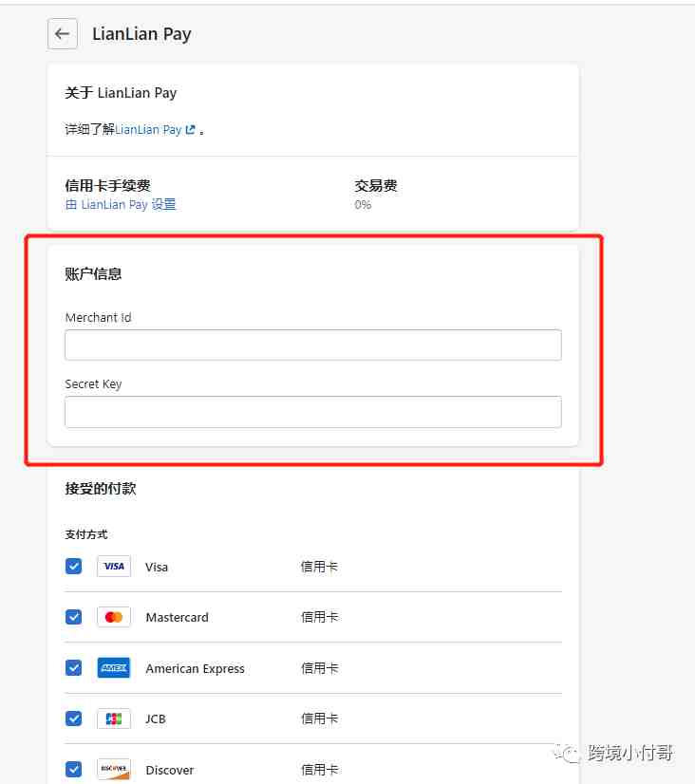Select the 'JCB' label text
This screenshot has width=695, height=784.
[x=156, y=719]
